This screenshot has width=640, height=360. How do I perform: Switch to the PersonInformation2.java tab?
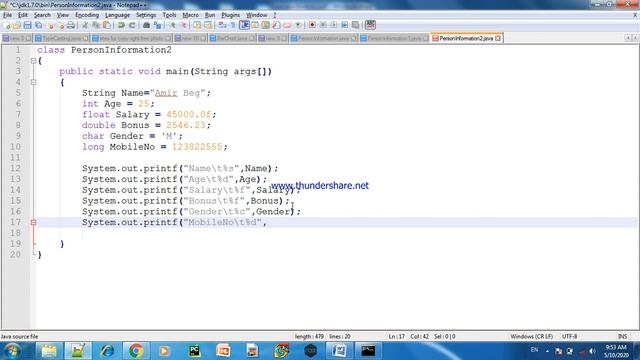pyautogui.click(x=466, y=38)
